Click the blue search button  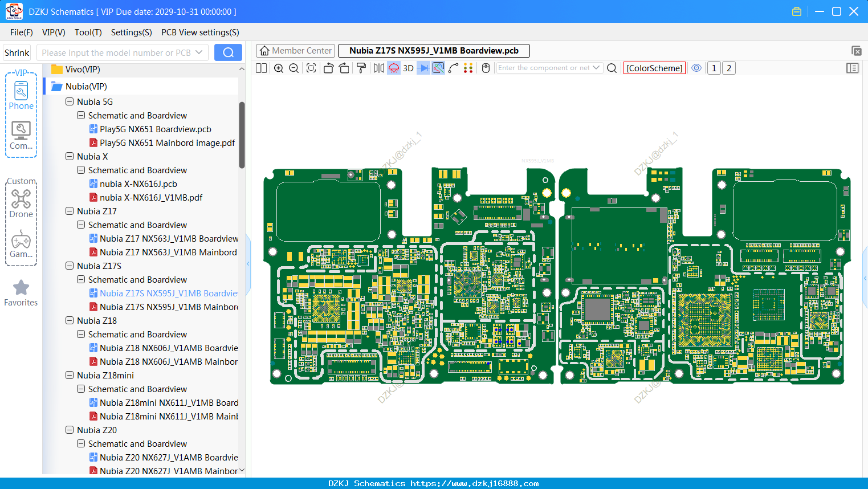[228, 52]
